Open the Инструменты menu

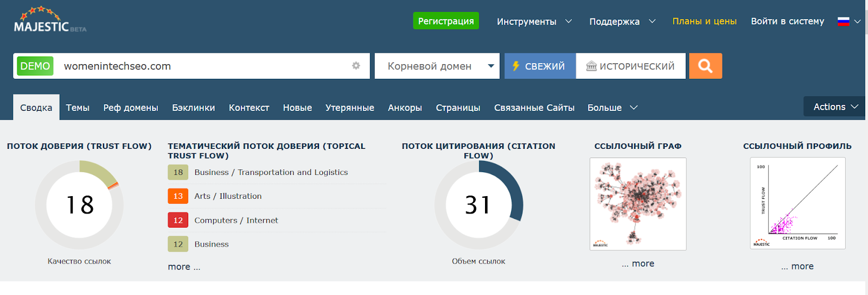click(534, 21)
